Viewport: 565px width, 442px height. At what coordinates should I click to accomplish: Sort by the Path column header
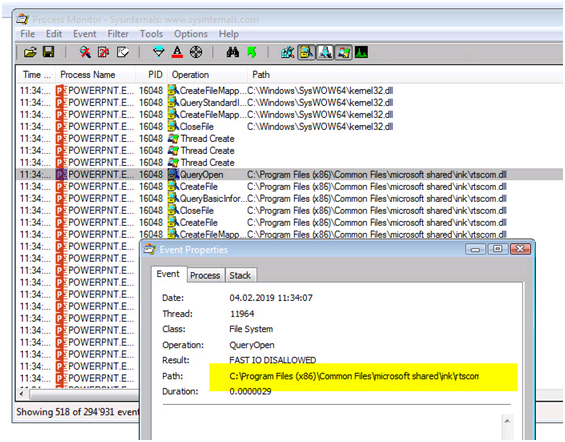pyautogui.click(x=405, y=75)
